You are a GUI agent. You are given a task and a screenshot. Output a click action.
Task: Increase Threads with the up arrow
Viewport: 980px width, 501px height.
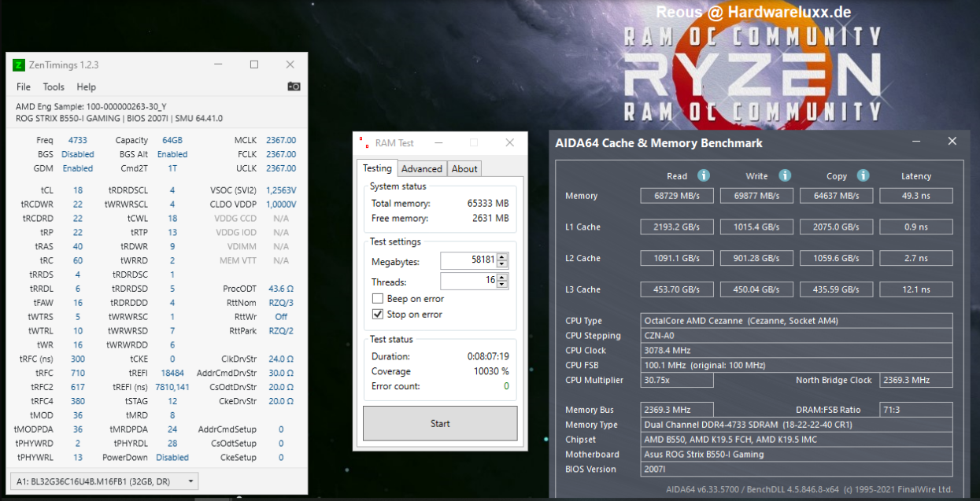click(503, 277)
